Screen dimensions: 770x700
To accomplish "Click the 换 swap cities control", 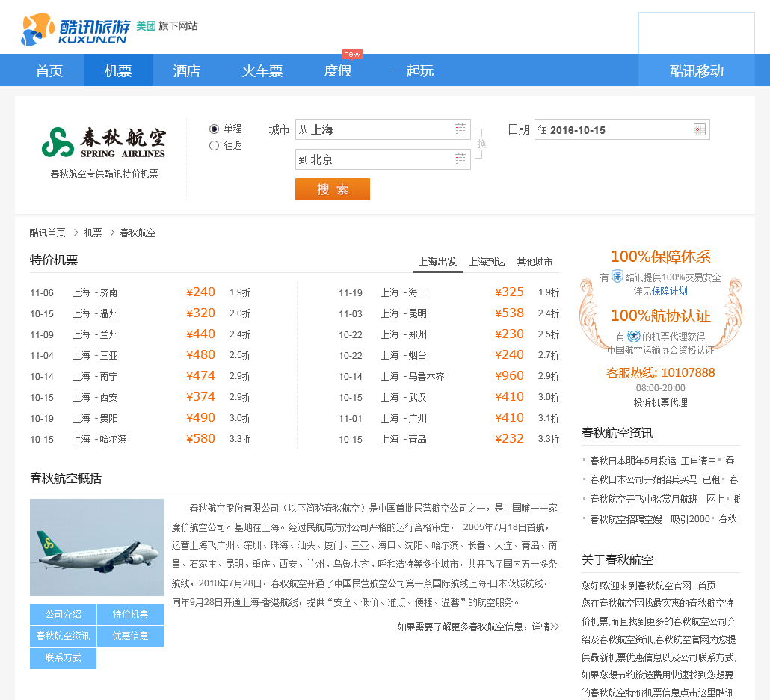I will pos(481,144).
